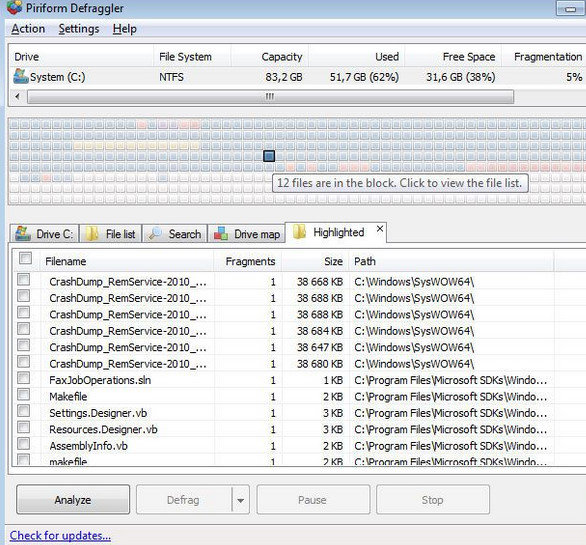Check the CrashDump file sized 38 647 KB

point(24,345)
